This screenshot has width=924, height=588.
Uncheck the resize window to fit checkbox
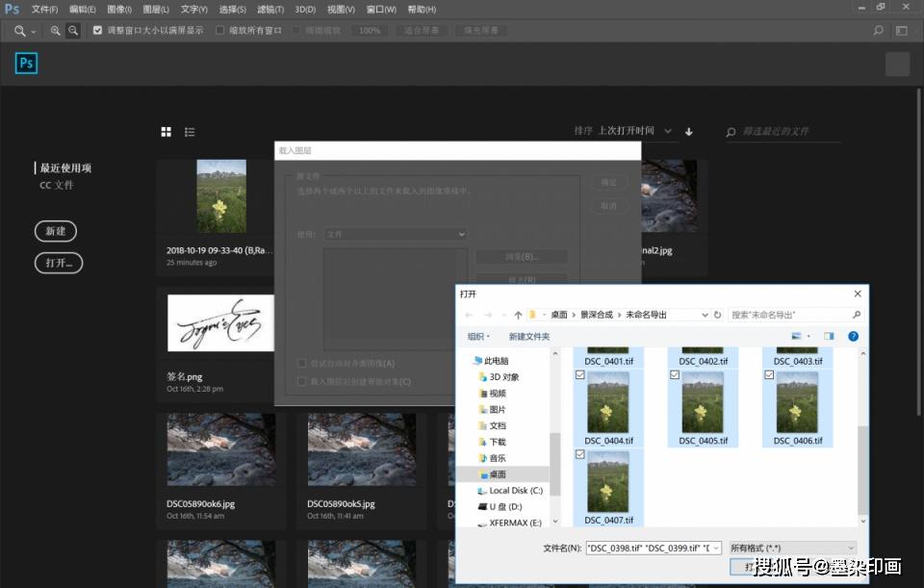98,31
